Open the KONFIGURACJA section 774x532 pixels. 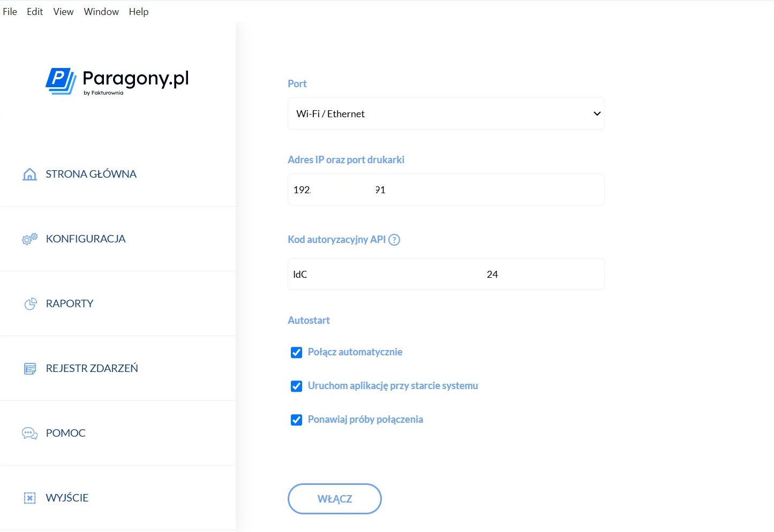pyautogui.click(x=86, y=239)
